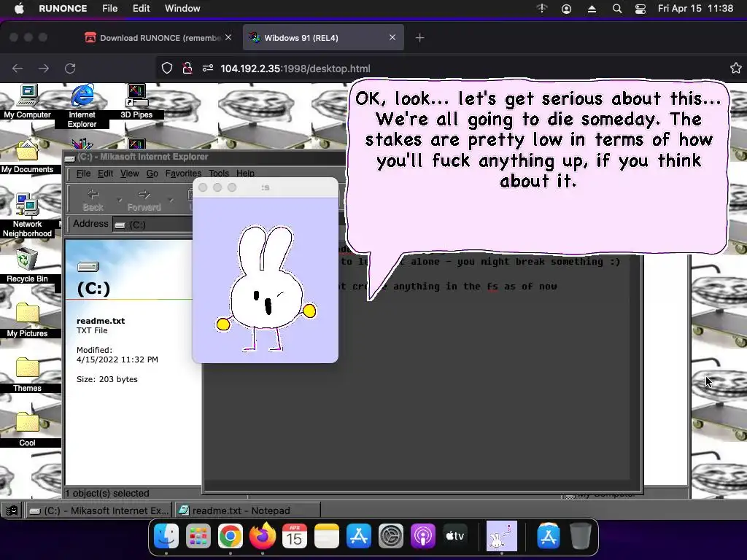Open the Go menu in Mikasoft Explorer
The image size is (747, 560).
point(152,174)
